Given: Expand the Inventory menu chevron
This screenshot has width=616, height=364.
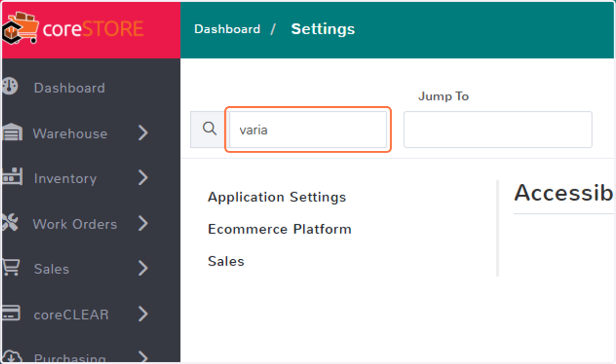Looking at the screenshot, I should (143, 178).
